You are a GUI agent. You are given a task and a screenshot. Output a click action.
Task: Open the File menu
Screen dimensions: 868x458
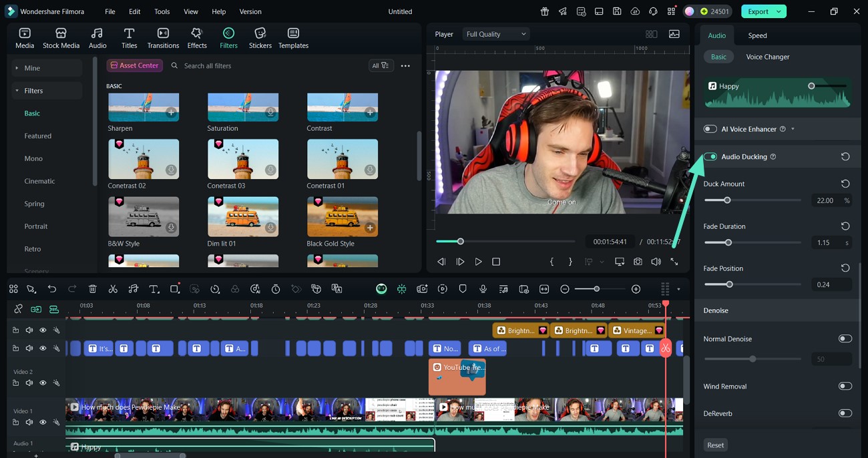pos(110,11)
